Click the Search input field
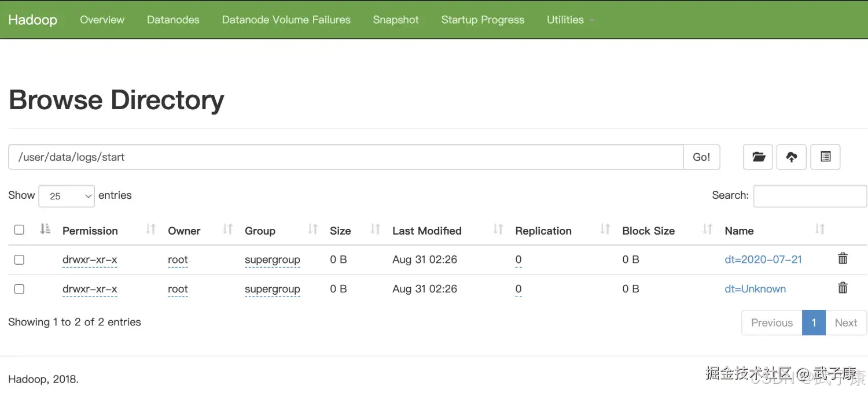 point(810,196)
